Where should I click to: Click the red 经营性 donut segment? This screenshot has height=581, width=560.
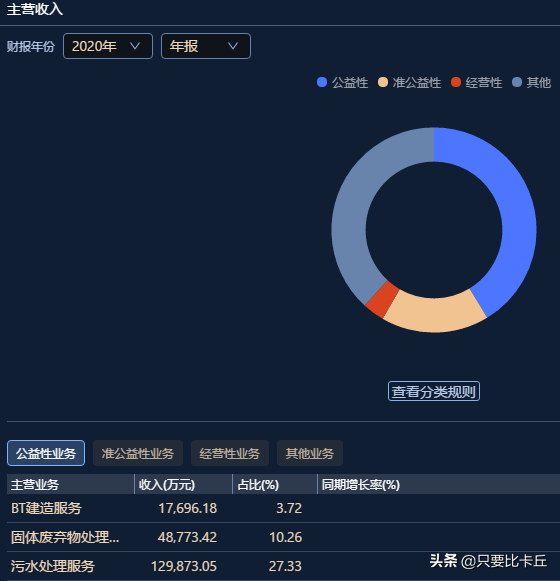tap(382, 299)
